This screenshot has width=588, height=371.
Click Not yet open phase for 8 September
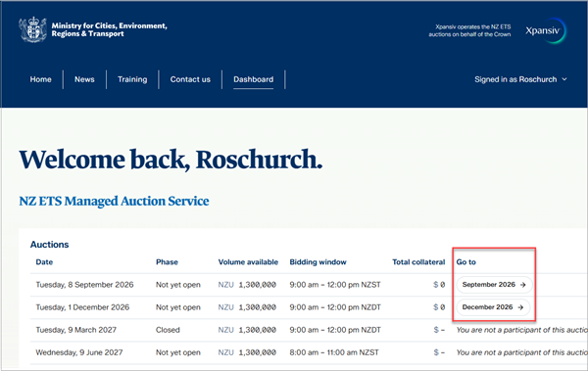click(178, 285)
